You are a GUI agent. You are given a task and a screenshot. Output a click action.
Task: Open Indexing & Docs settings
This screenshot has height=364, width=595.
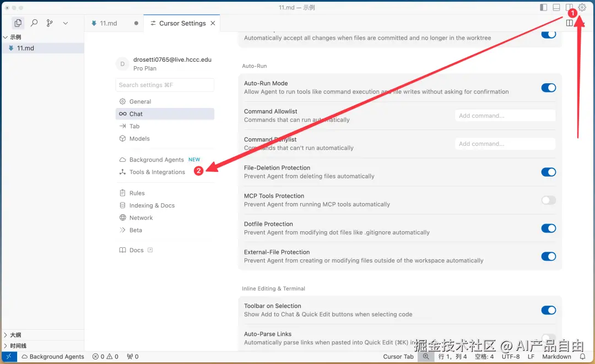coord(165,205)
